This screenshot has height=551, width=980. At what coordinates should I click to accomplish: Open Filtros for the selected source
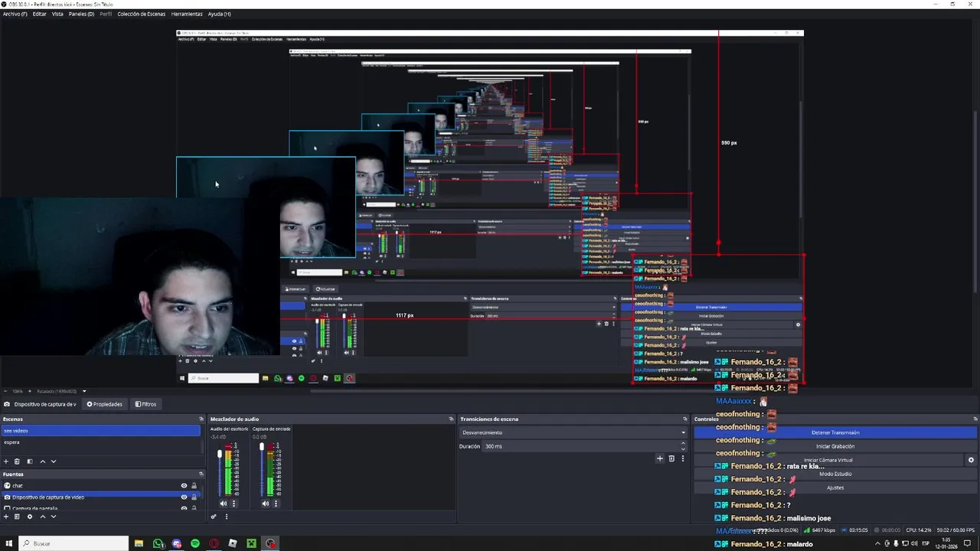click(145, 404)
